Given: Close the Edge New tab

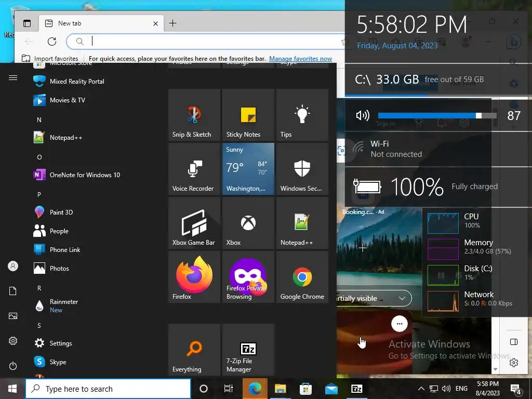Looking at the screenshot, I should click(x=155, y=23).
